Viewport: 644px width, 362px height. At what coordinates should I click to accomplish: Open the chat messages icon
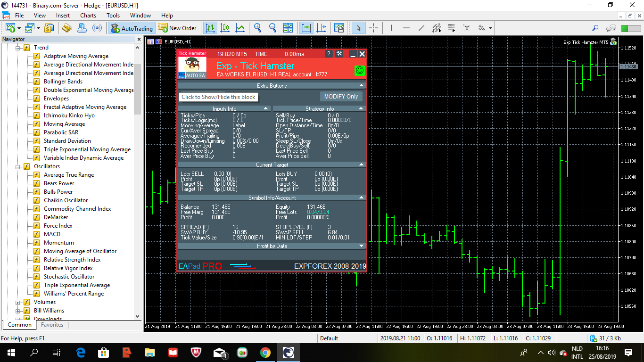tap(611, 28)
